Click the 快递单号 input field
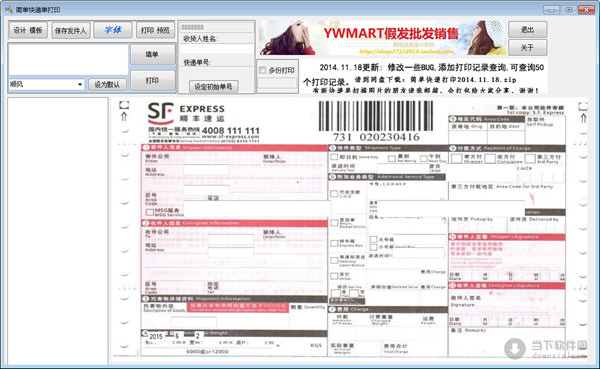600x369 pixels. click(x=217, y=72)
